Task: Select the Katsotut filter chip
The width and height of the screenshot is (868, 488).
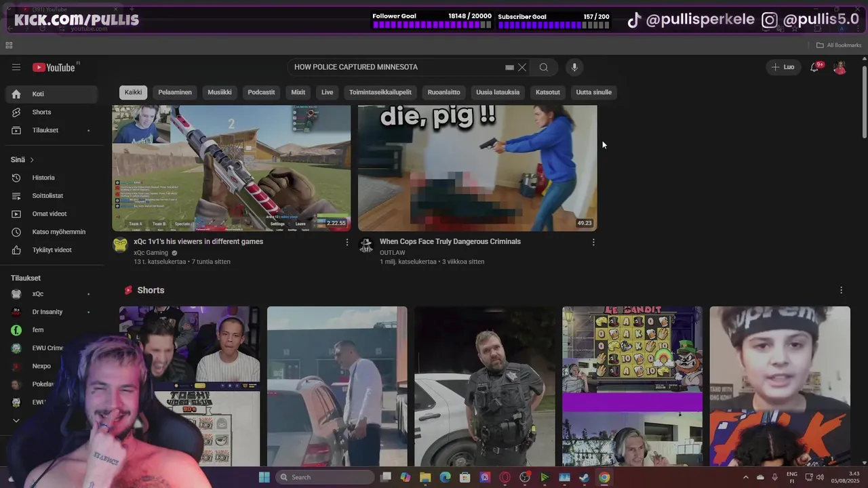Action: 548,92
